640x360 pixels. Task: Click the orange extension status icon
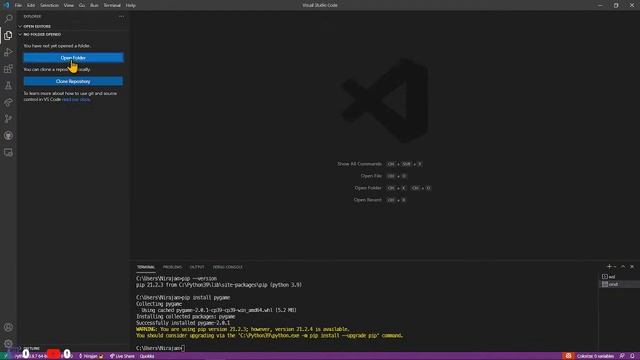[x=568, y=356]
